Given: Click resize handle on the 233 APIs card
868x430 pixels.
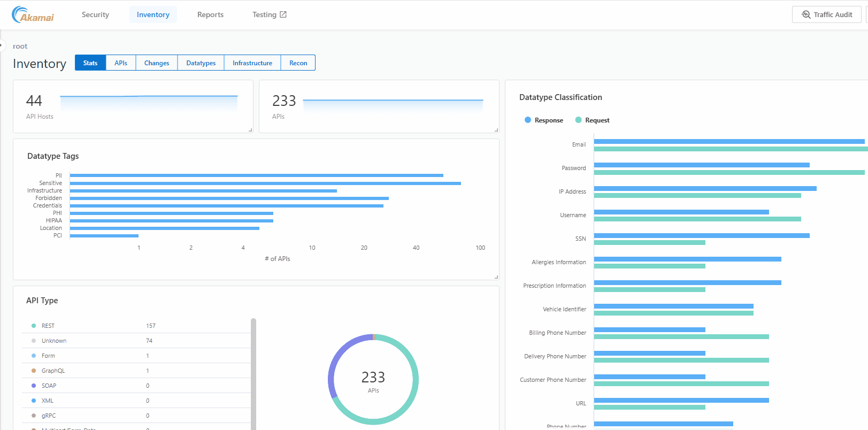Looking at the screenshot, I should (496, 130).
